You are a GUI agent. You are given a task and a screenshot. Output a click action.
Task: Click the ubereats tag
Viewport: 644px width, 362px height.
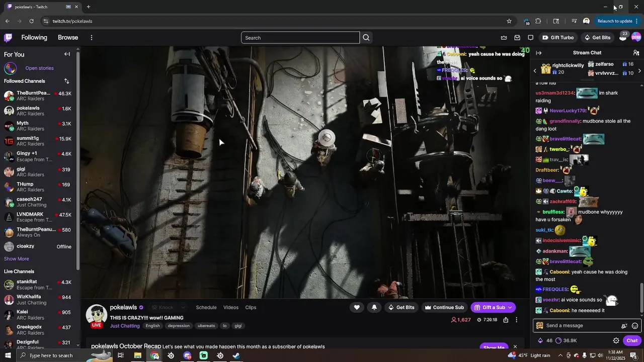pyautogui.click(x=206, y=326)
